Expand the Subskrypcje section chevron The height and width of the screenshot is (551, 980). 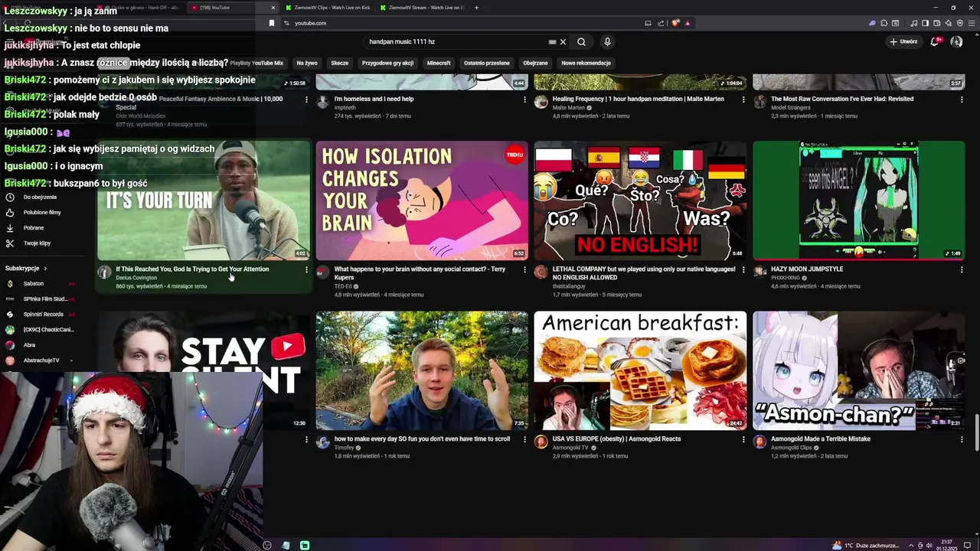[x=45, y=269]
